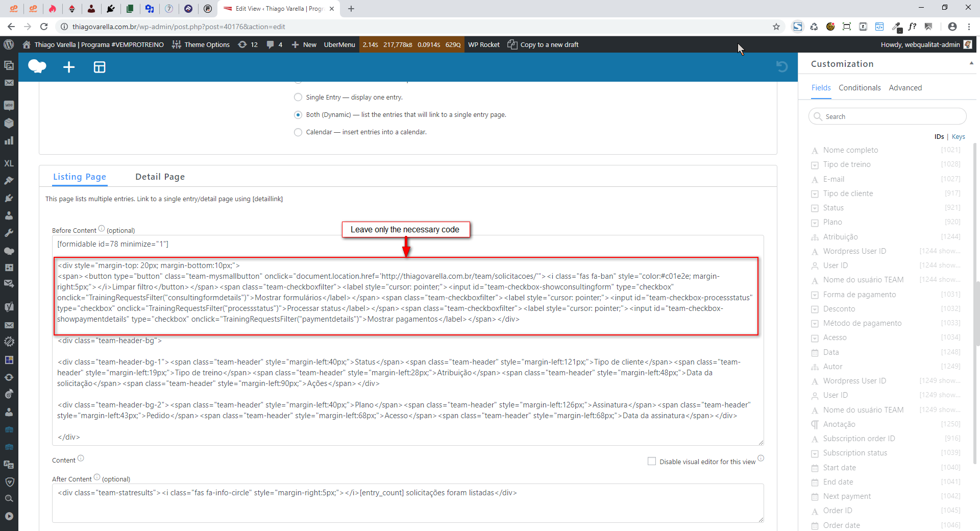Click the browser address bar URL
The height and width of the screenshot is (531, 980).
(179, 27)
